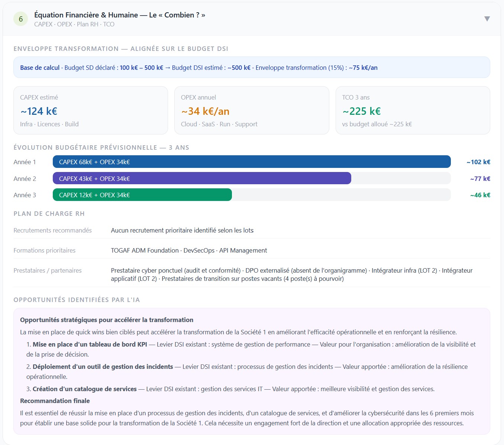
Task: Click the purple Année 2 budget bar
Action: coord(202,178)
